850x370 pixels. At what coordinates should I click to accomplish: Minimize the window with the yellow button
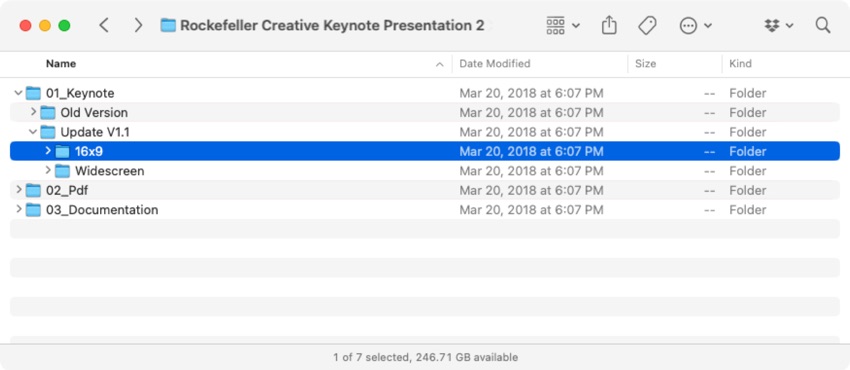click(x=45, y=25)
